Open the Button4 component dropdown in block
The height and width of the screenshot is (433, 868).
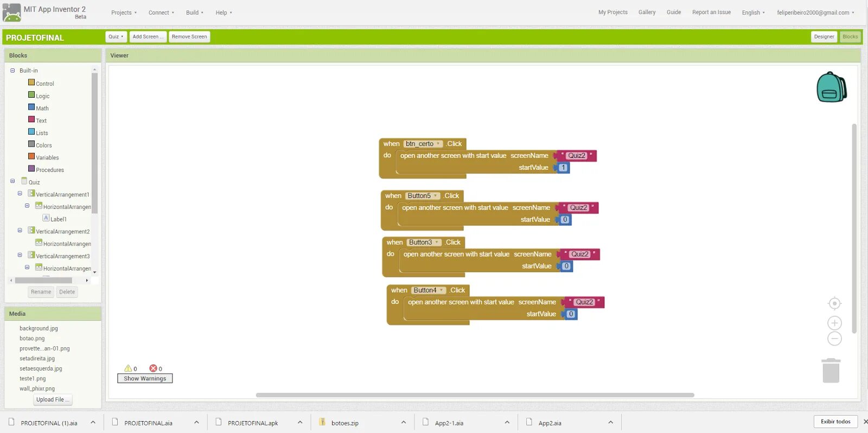pyautogui.click(x=429, y=290)
